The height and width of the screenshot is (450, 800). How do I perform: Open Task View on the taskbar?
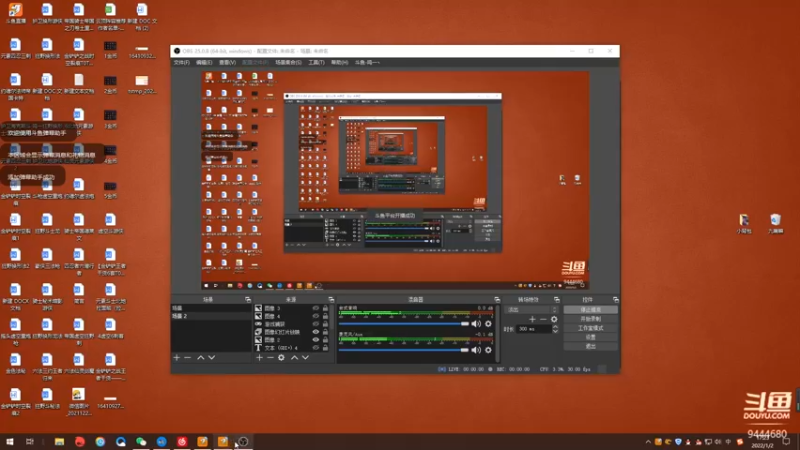30,442
